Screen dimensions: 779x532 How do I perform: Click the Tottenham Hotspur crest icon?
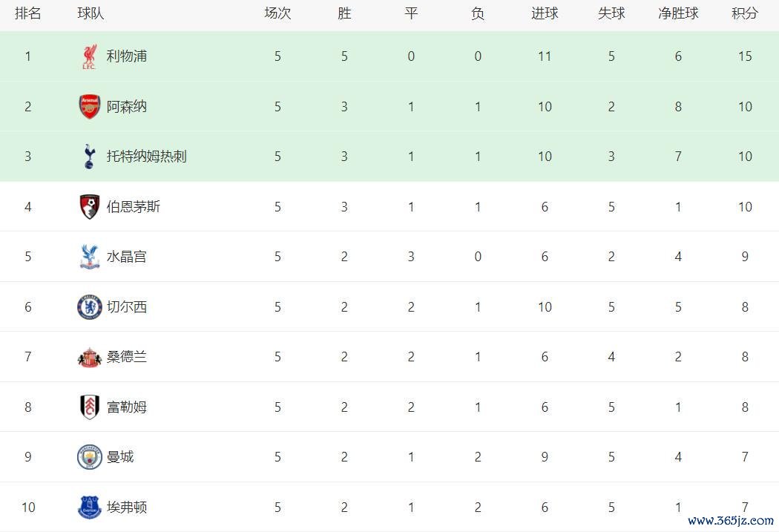[89, 157]
